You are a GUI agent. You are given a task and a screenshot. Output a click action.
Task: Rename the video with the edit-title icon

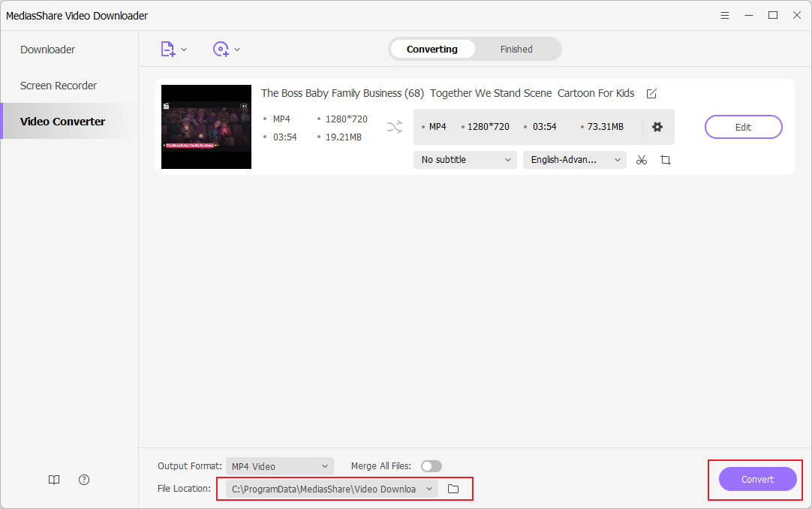[651, 94]
